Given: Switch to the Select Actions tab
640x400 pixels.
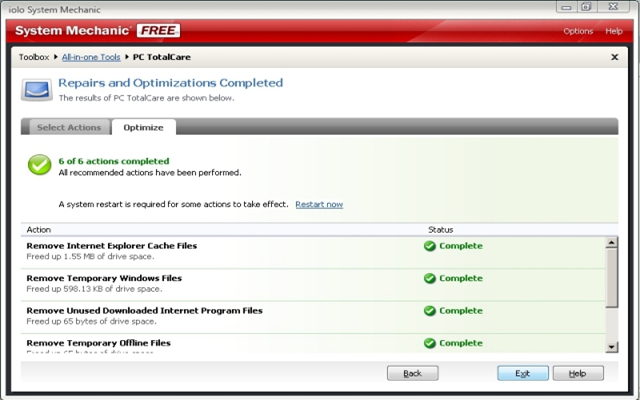Looking at the screenshot, I should tap(69, 127).
